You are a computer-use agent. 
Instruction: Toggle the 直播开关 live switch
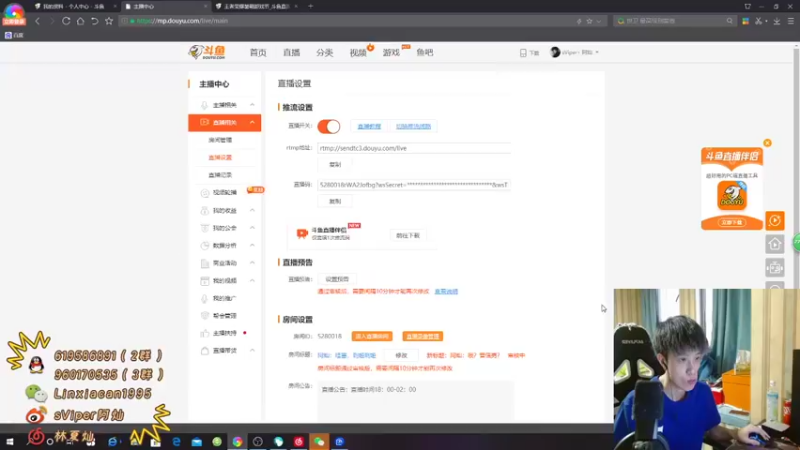329,126
